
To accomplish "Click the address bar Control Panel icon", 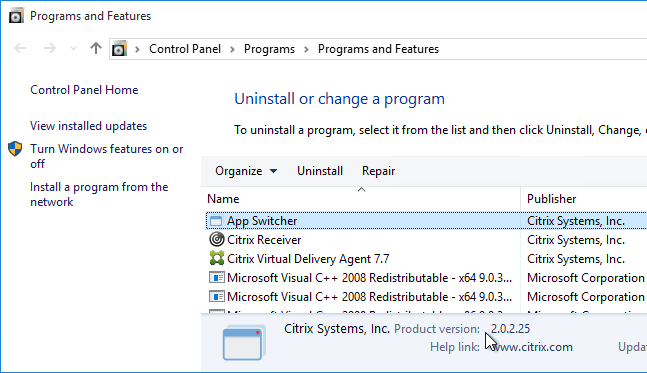I will pyautogui.click(x=119, y=49).
